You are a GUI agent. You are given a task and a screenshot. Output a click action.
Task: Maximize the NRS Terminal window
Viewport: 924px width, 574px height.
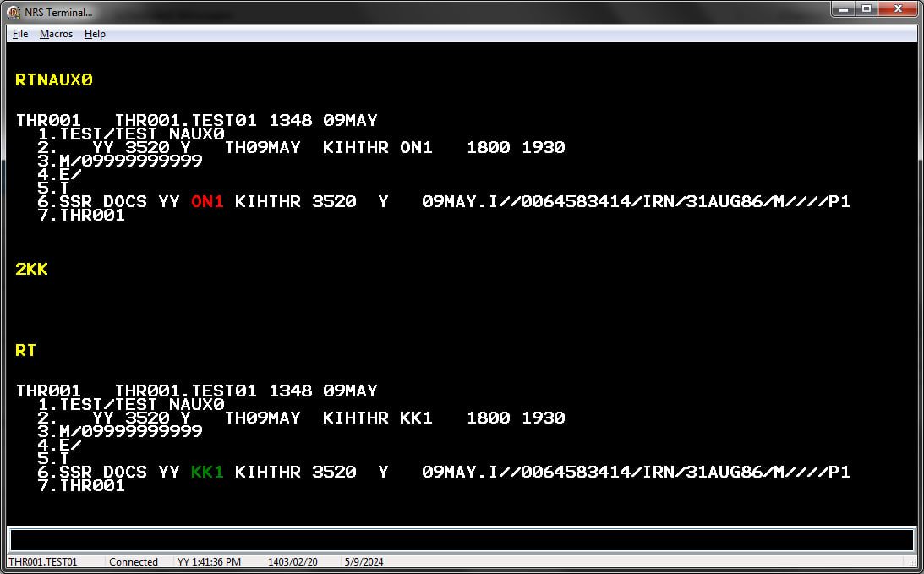pos(867,9)
